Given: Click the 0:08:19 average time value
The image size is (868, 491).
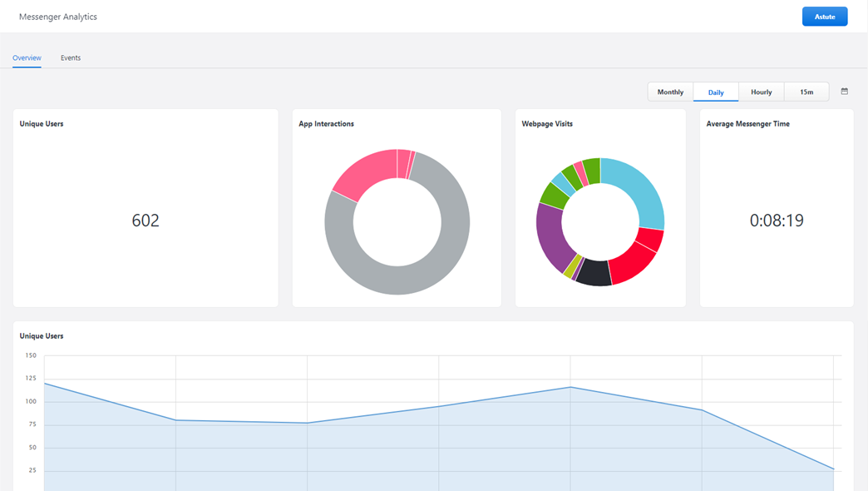Looking at the screenshot, I should (777, 221).
